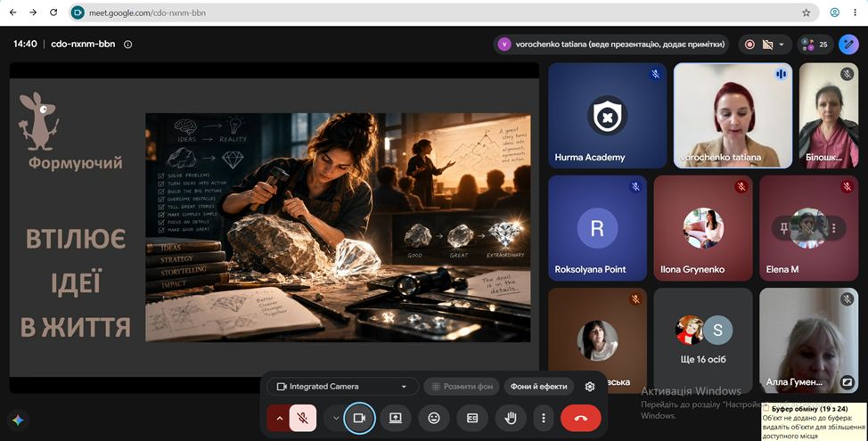Select Roksolyana Point participant tile

[x=597, y=228]
